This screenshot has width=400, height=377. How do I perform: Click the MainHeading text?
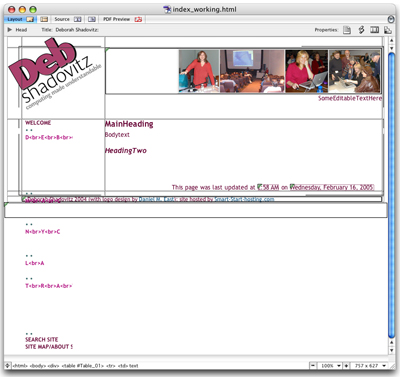click(129, 124)
